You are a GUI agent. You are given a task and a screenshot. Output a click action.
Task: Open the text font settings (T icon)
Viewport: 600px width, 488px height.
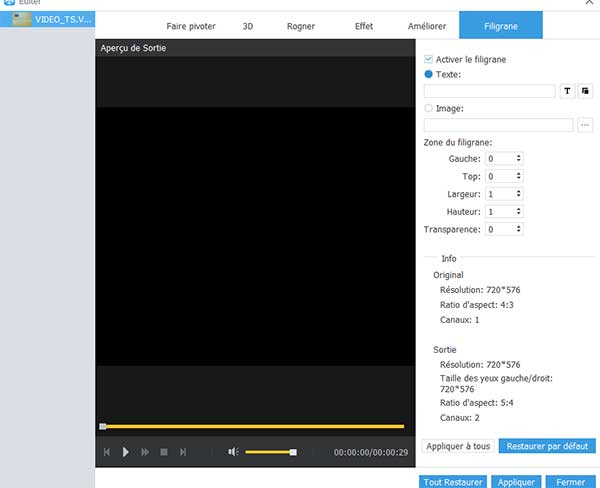568,91
